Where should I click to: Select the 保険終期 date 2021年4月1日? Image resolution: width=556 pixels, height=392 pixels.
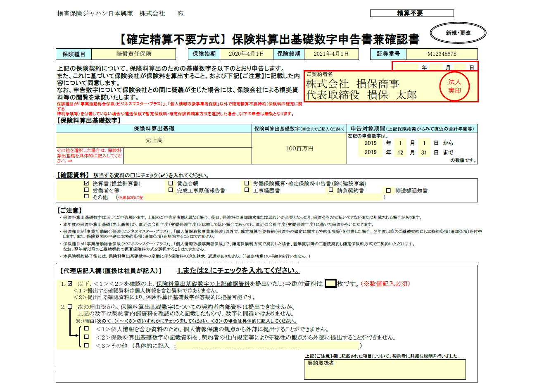[331, 54]
